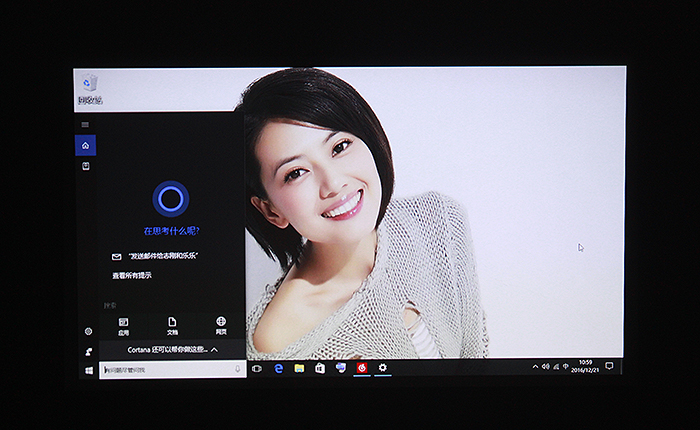
Task: Filter search by 文档 documents
Action: (x=172, y=326)
